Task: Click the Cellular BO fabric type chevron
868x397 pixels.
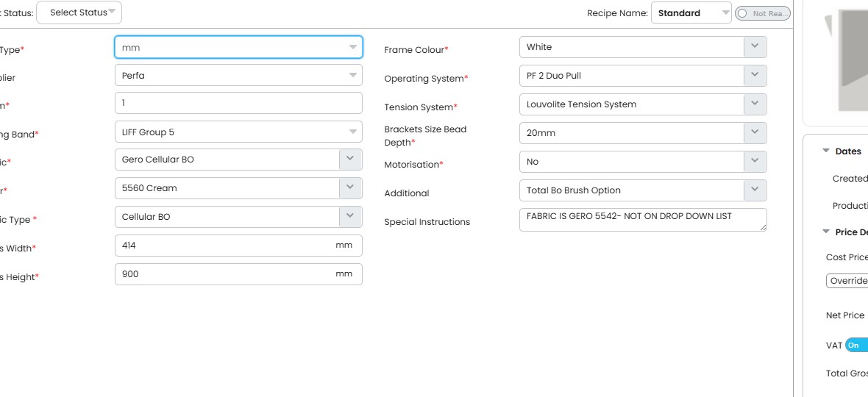Action: [350, 217]
